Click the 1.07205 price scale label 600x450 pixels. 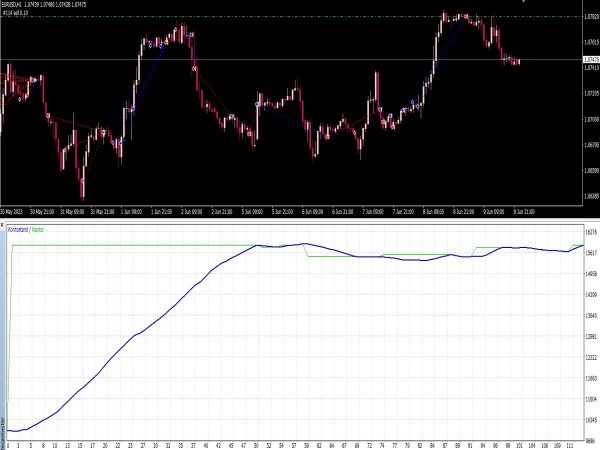point(592,93)
